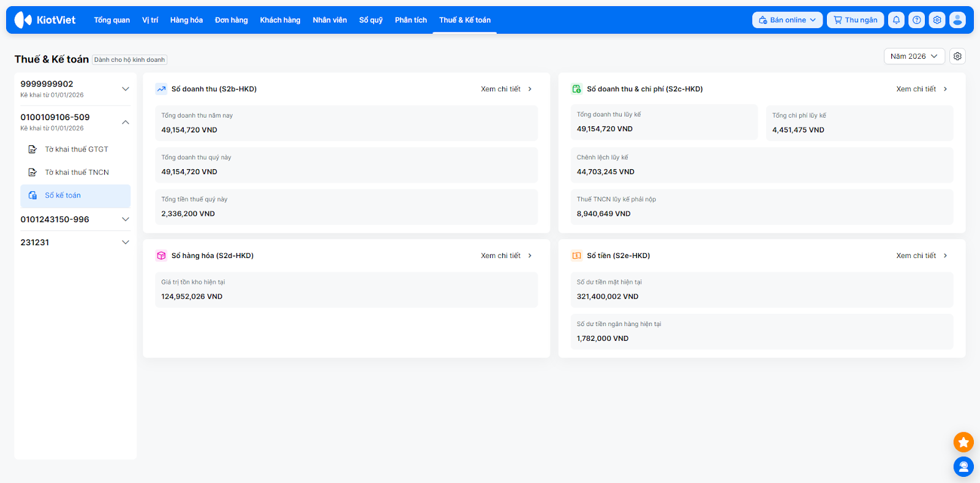The width and height of the screenshot is (980, 483).
Task: Click the Sổ kế toán ledger icon
Action: (x=32, y=196)
